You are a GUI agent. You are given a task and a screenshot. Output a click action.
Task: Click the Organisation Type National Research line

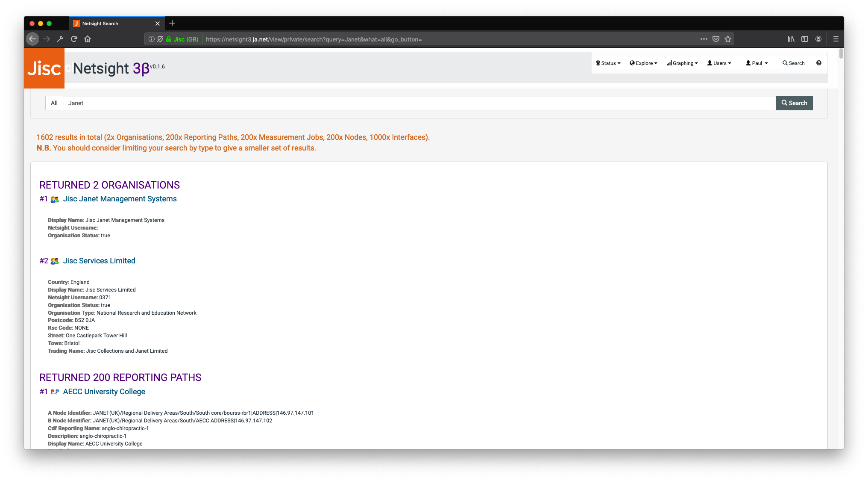coord(122,313)
